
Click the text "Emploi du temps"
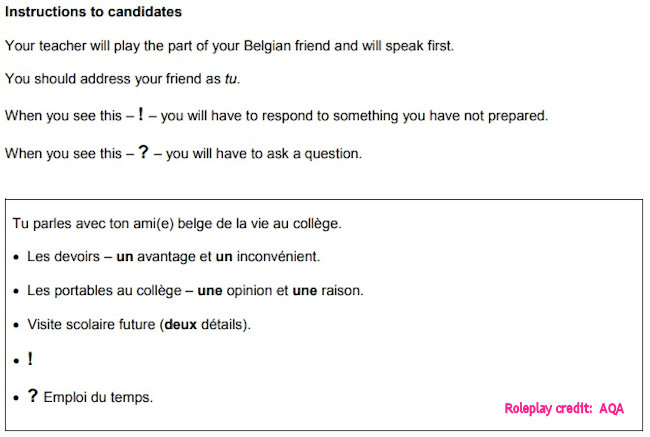coord(98,397)
